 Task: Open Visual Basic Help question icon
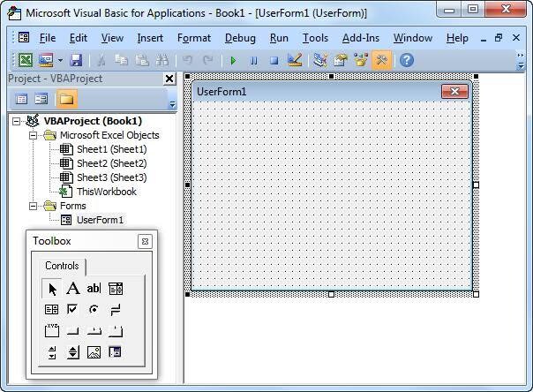[407, 61]
